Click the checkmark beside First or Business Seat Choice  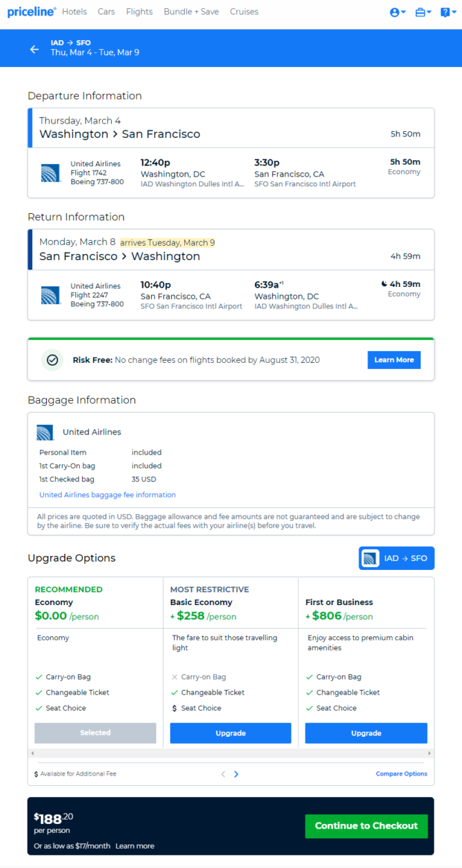click(310, 708)
